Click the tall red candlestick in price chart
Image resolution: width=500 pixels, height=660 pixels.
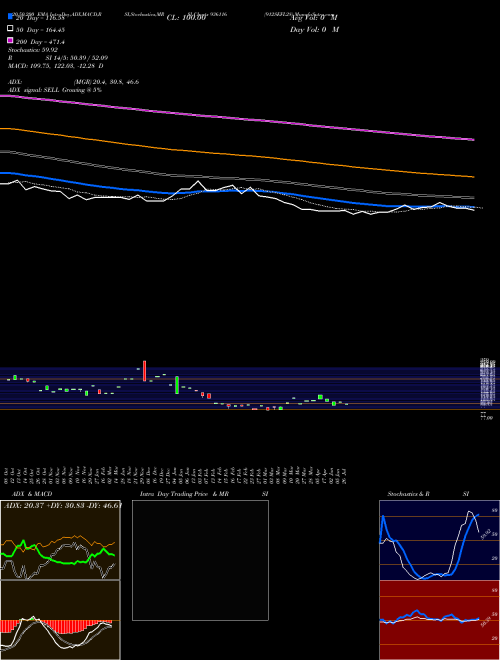pyautogui.click(x=144, y=371)
